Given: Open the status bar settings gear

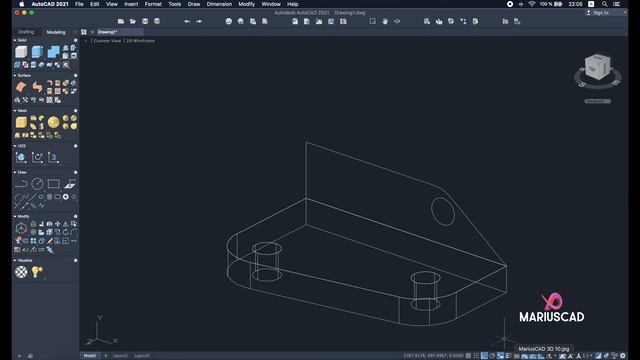Looking at the screenshot, I should pyautogui.click(x=623, y=356).
